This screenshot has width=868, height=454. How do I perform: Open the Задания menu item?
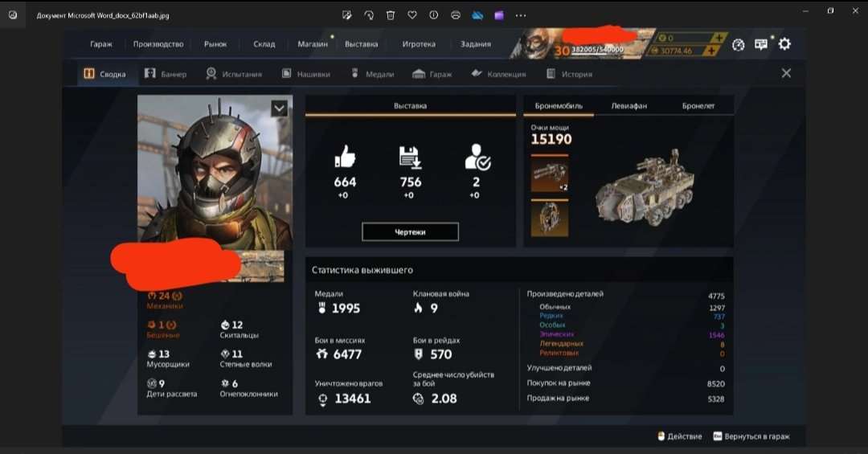[x=476, y=43]
